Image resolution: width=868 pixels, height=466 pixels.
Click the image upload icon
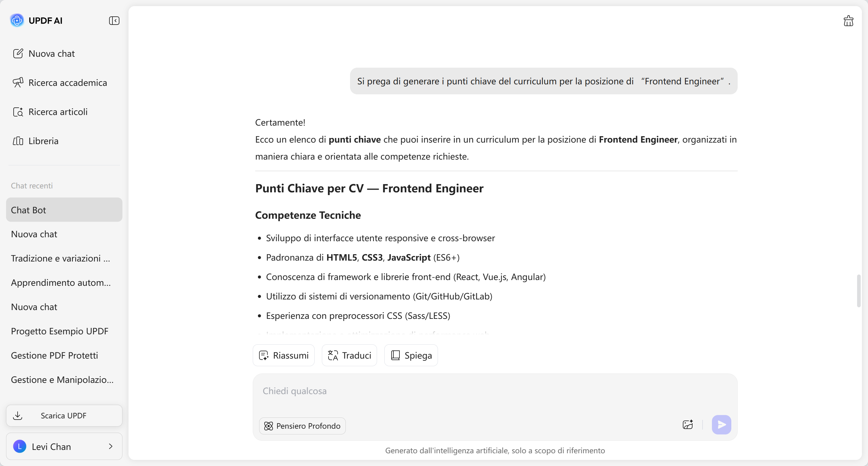(687, 424)
